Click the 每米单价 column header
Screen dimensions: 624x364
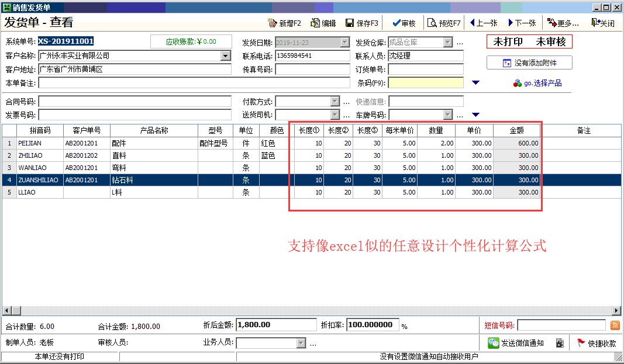(x=399, y=130)
